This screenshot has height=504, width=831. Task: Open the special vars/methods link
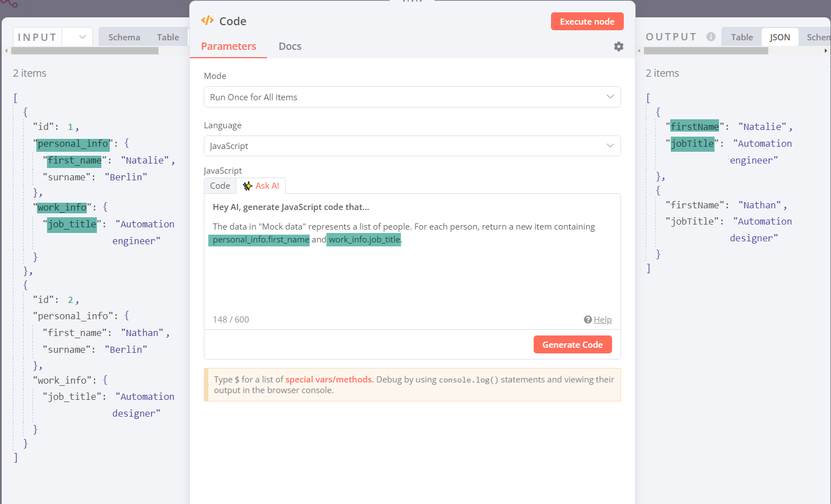coord(329,379)
